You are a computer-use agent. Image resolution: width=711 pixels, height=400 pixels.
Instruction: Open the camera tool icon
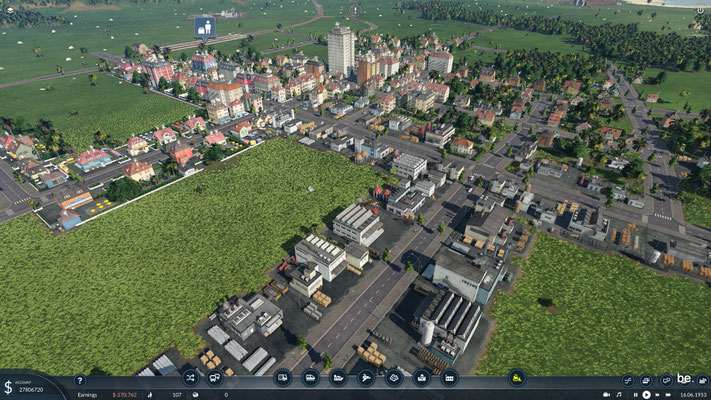click(x=606, y=395)
